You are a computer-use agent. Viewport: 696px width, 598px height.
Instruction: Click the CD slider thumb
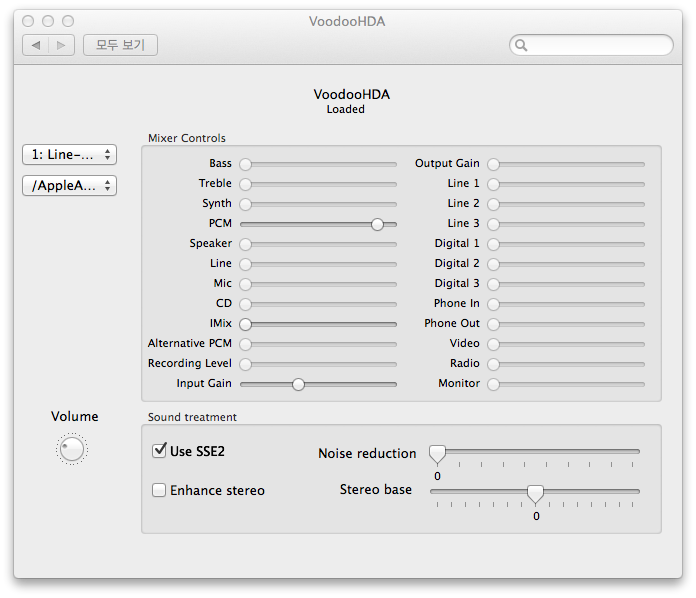pos(245,304)
